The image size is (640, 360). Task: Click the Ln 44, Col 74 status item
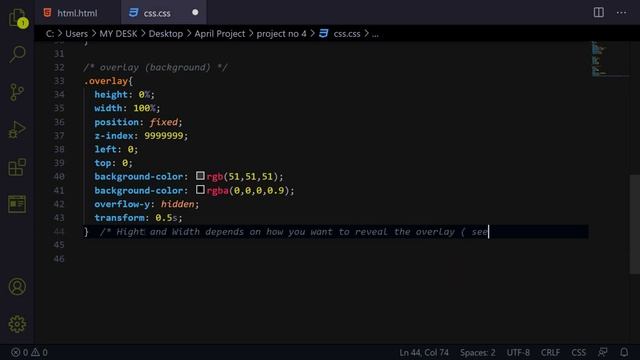click(x=424, y=352)
